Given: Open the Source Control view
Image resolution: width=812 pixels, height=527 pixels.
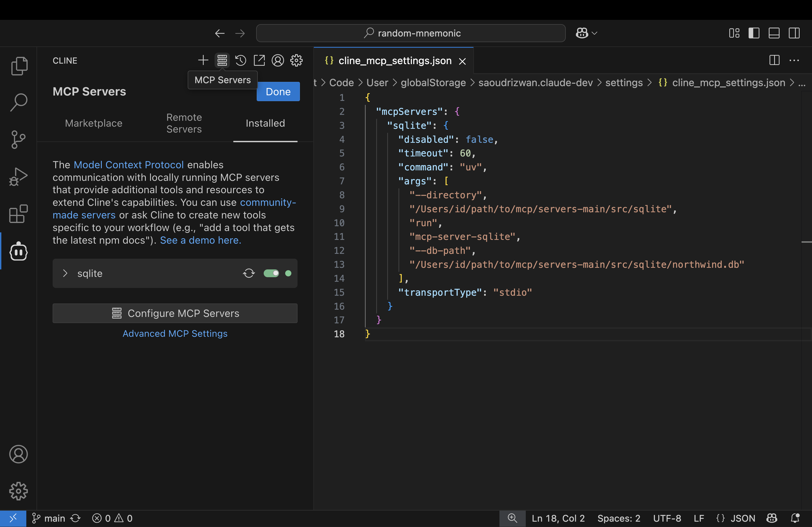Looking at the screenshot, I should click(x=19, y=140).
